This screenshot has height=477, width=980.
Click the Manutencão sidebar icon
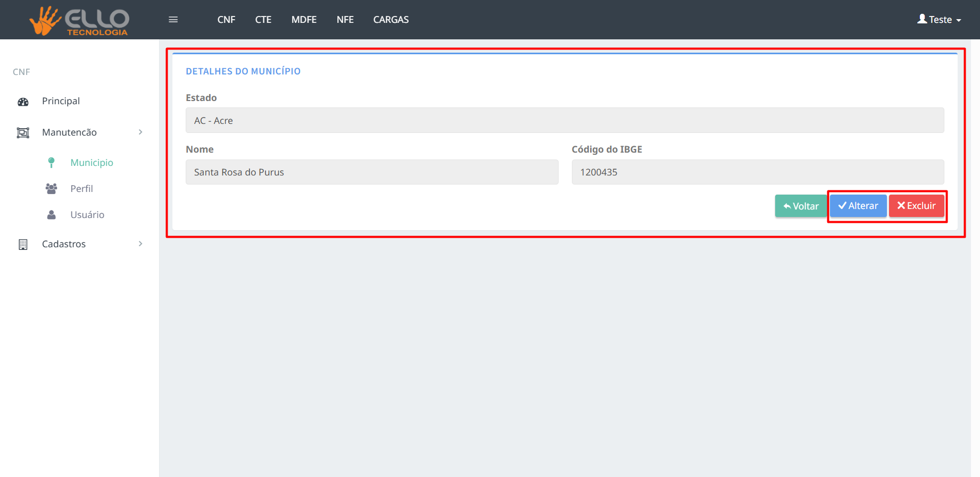tap(23, 133)
